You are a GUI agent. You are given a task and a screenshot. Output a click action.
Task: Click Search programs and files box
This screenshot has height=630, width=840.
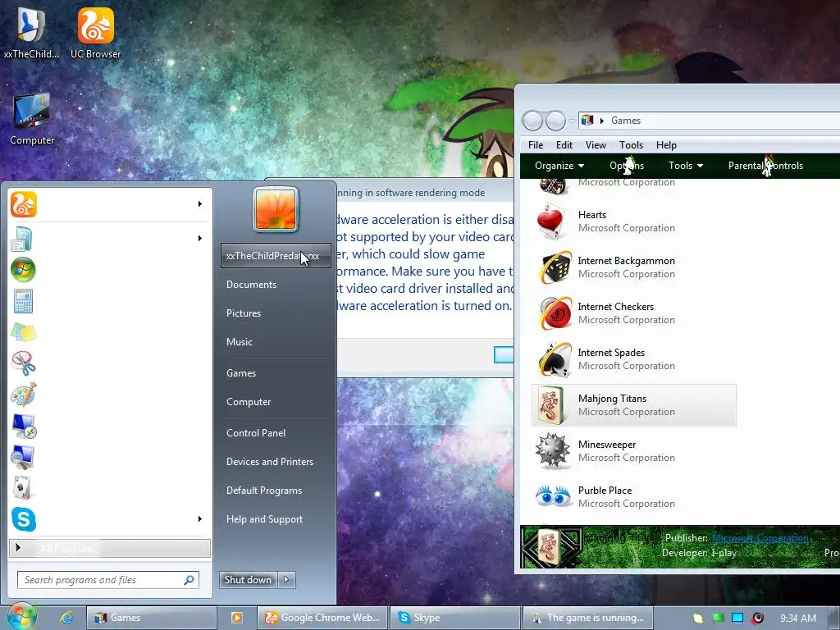pos(108,580)
